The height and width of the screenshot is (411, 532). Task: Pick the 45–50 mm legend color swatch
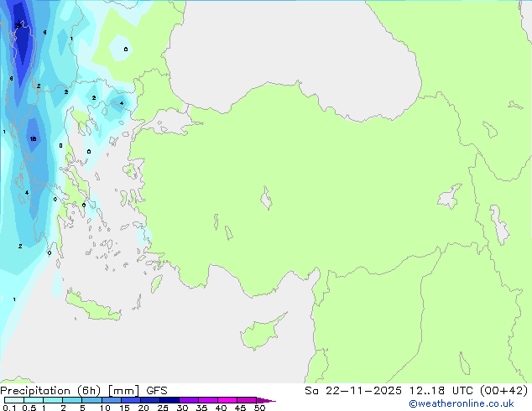(247, 400)
